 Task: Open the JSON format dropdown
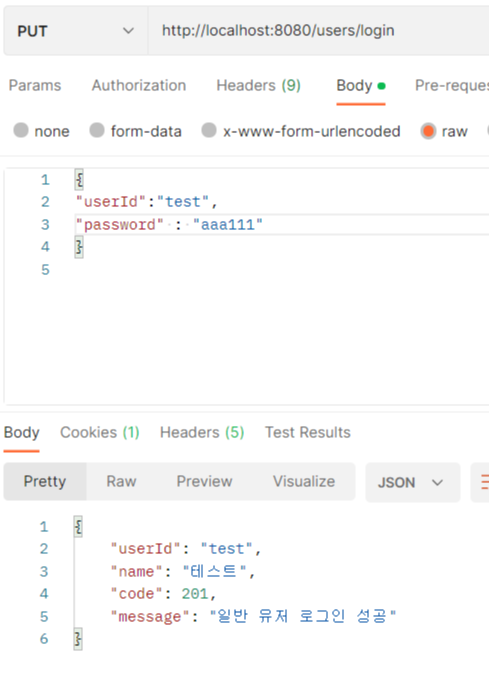(413, 482)
